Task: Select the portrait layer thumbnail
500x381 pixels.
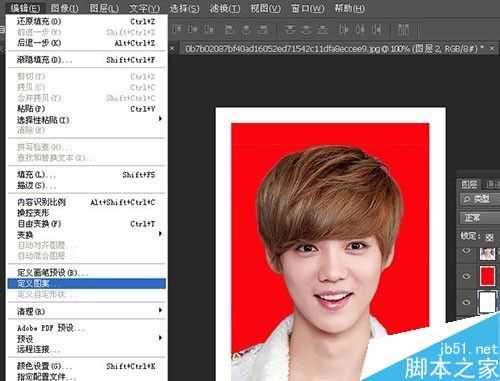Action: [x=487, y=253]
